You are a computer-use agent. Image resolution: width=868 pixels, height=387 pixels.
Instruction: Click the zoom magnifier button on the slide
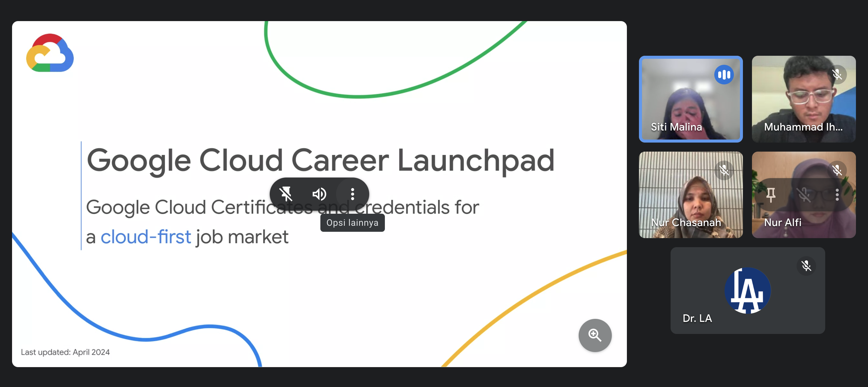pyautogui.click(x=595, y=335)
